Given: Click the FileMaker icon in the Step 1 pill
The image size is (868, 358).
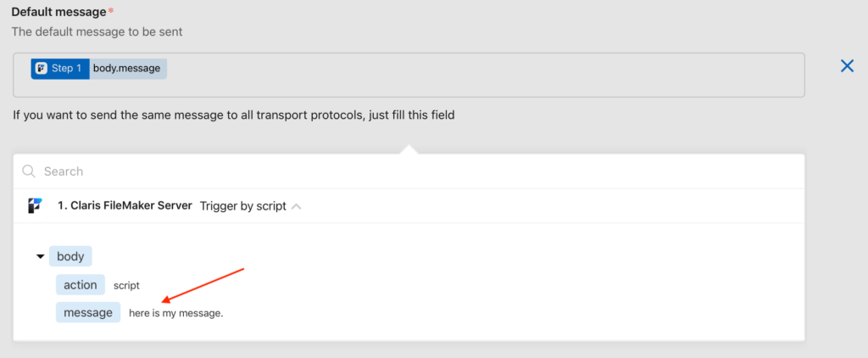Looking at the screenshot, I should pos(42,69).
